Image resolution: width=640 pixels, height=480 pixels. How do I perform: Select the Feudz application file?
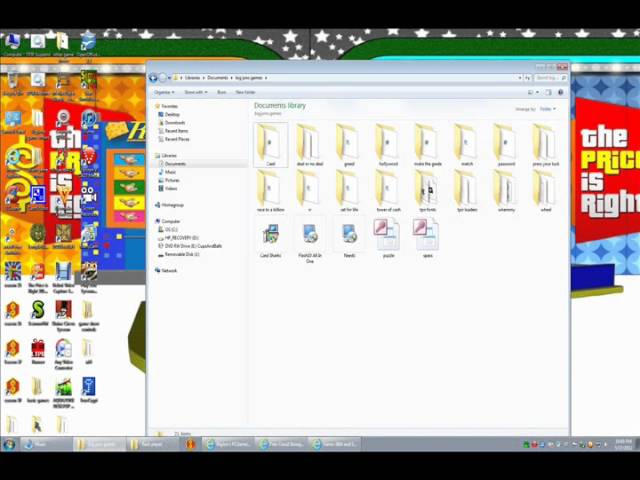click(x=349, y=239)
